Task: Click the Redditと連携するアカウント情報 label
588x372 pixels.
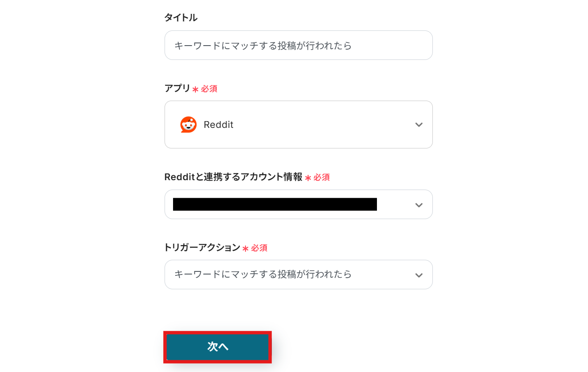Action: pos(233,177)
